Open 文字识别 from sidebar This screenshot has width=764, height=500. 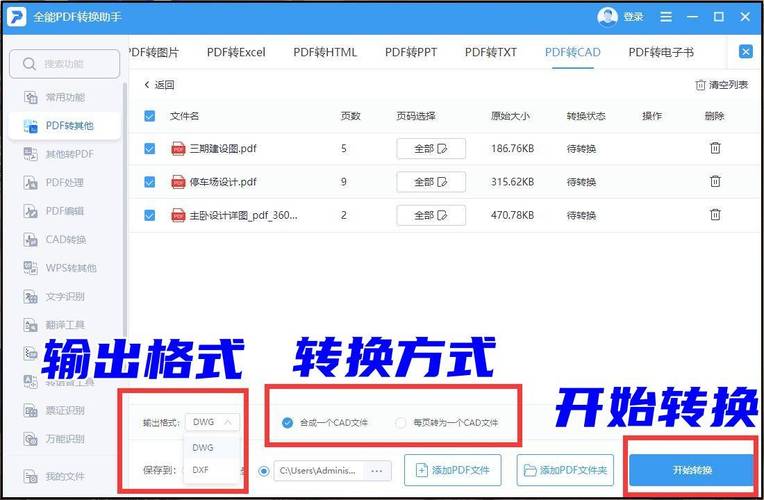(64, 297)
